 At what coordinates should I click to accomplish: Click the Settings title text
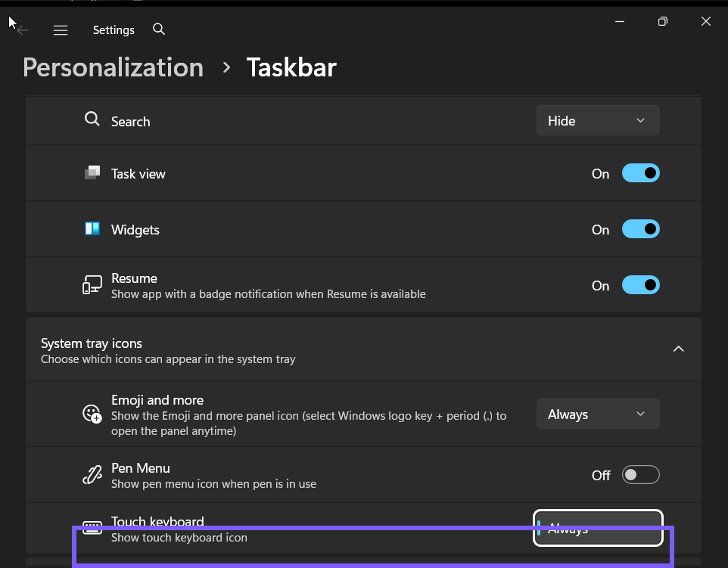[114, 30]
